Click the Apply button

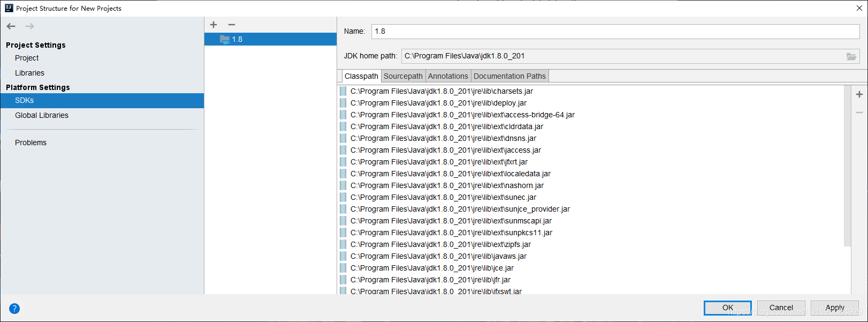[x=835, y=308]
